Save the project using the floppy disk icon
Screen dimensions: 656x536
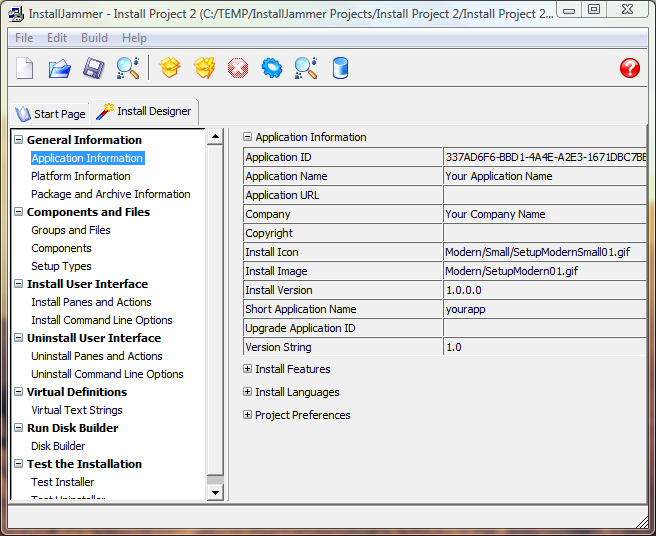click(93, 68)
